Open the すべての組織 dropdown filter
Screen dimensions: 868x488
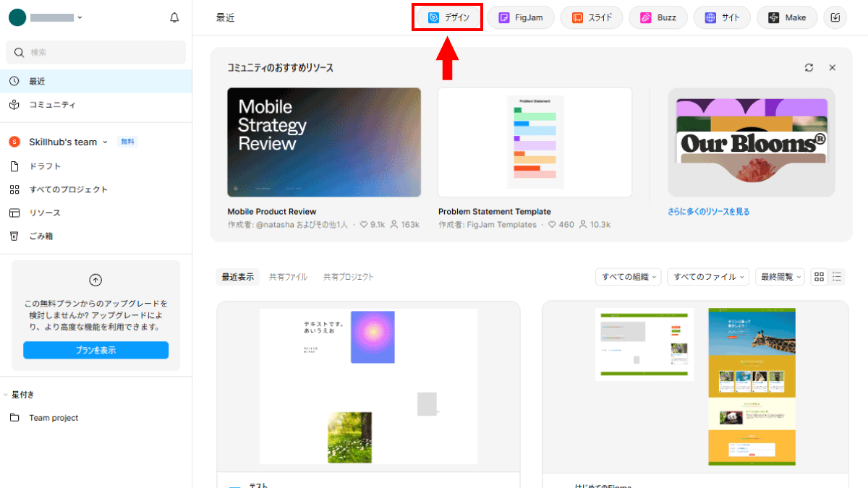coord(628,277)
